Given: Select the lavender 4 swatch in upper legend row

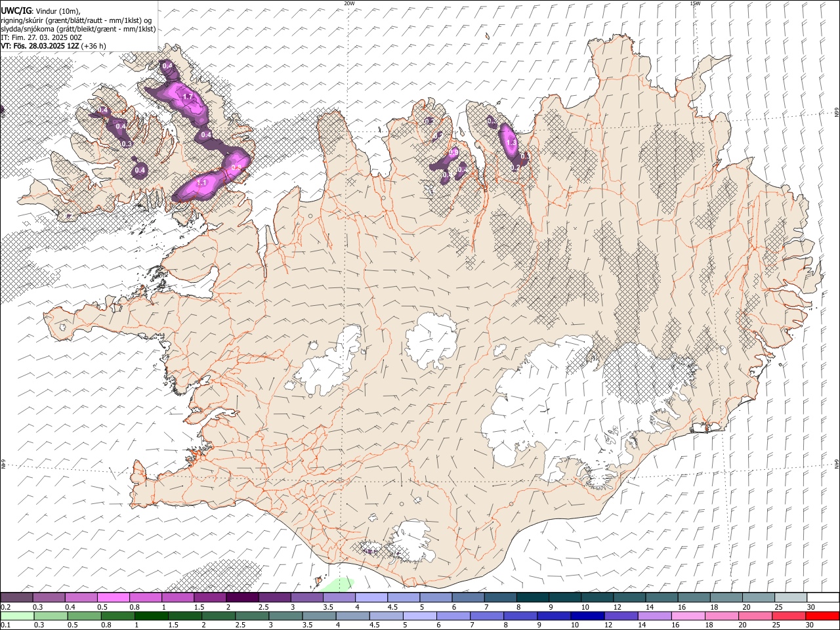Looking at the screenshot, I should pos(371,597).
